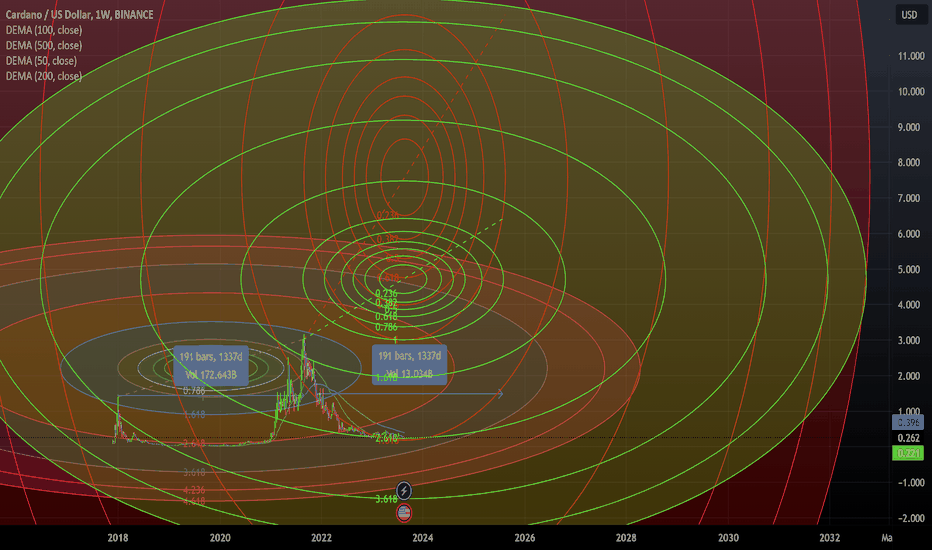The image size is (932, 550).
Task: Click the green 2.618 Fib circle label
Action: 387,439
